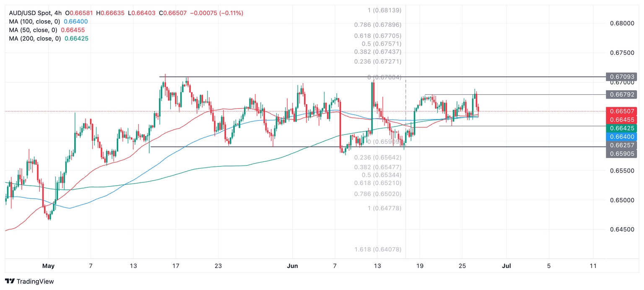This screenshot has height=290, width=644.
Task: Click the 0.66792 gray price label
Action: tap(622, 94)
